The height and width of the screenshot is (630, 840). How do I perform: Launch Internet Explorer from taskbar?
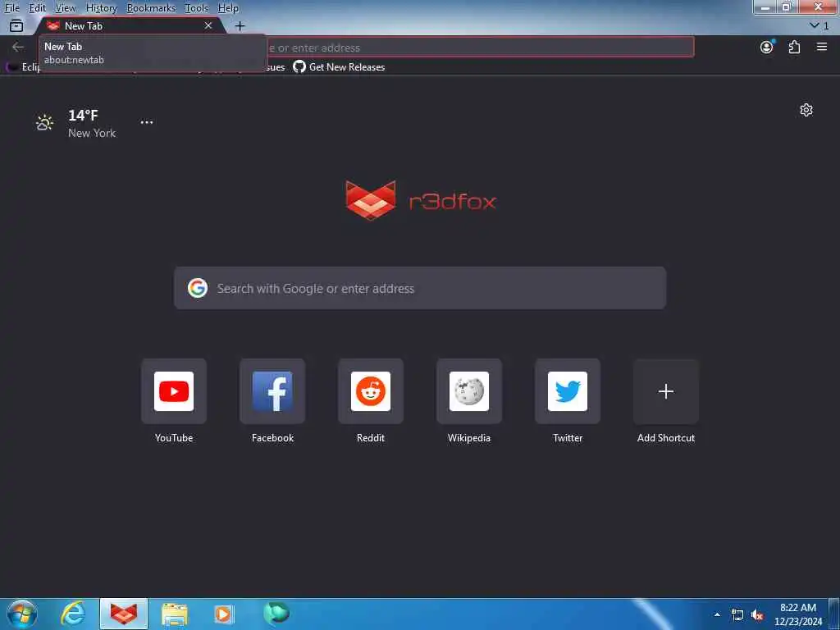[x=72, y=614]
